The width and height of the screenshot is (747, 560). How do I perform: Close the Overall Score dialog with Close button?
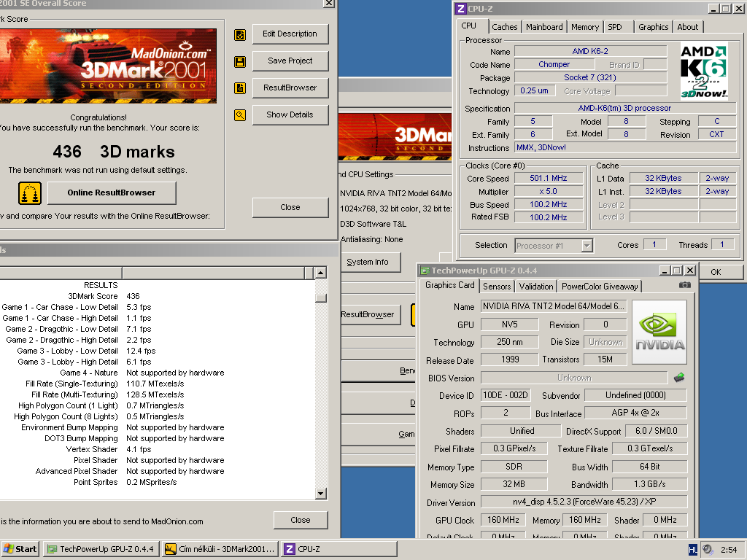(290, 207)
